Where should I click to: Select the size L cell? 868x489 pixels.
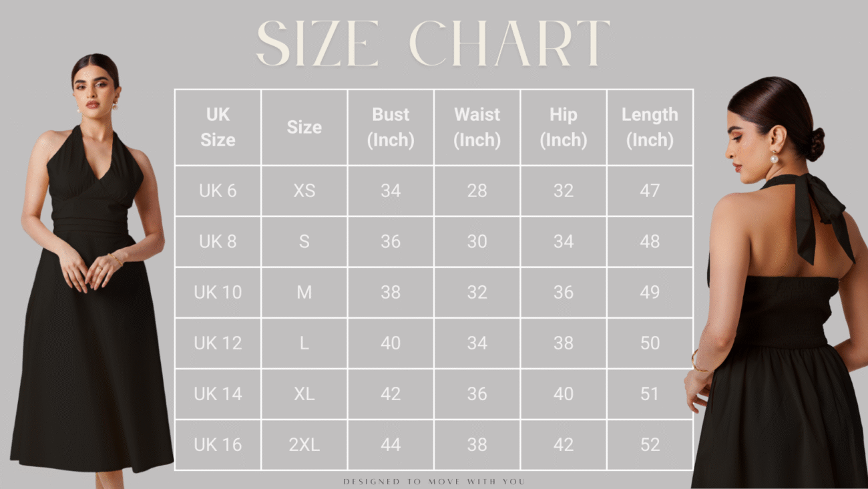coord(304,343)
